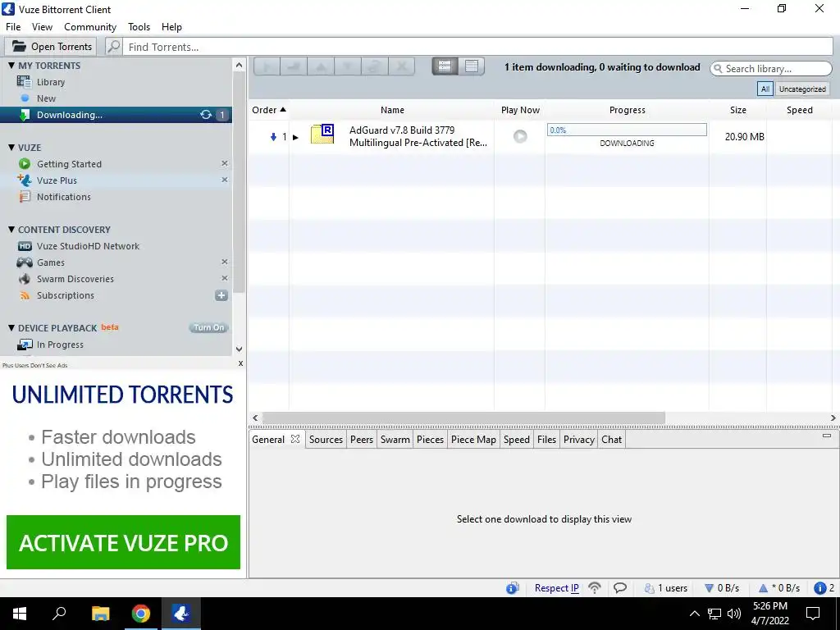Image resolution: width=840 pixels, height=630 pixels.
Task: Expand the AdGuard torrent row arrow
Action: (295, 137)
